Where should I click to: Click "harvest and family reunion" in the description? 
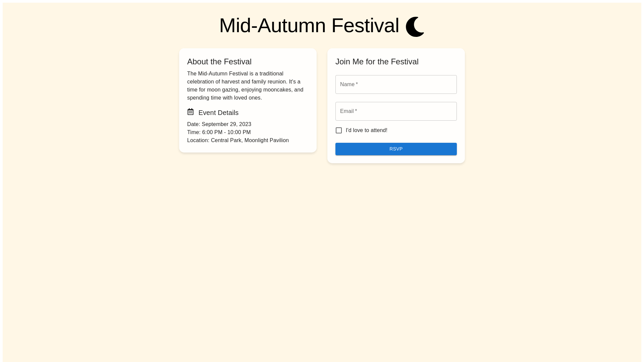tap(254, 82)
